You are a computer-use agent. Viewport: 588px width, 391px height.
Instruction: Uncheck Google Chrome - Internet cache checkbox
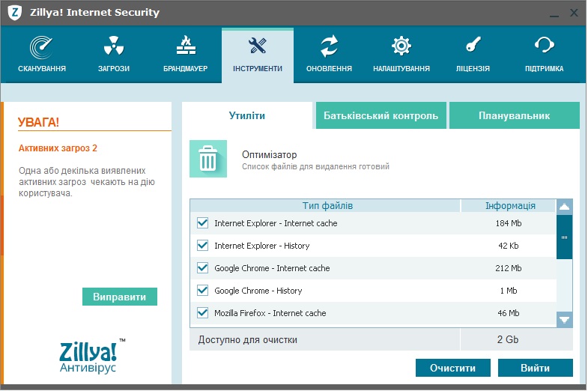[x=202, y=268]
